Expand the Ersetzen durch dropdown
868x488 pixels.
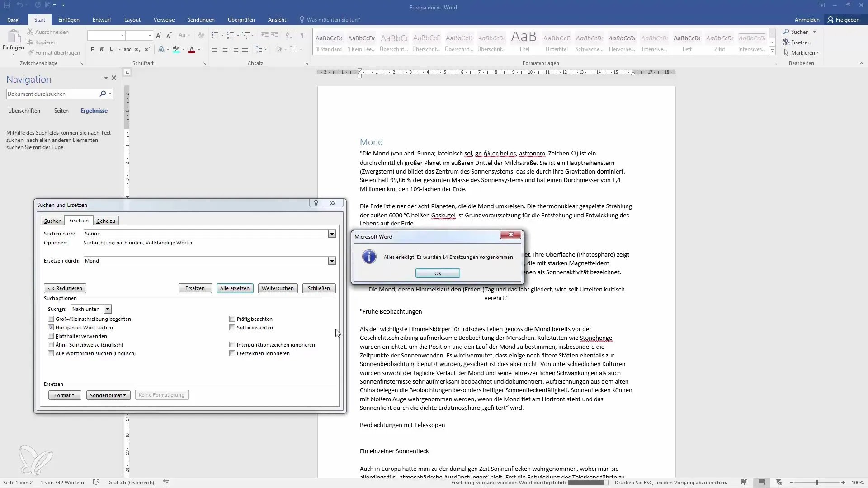[331, 260]
